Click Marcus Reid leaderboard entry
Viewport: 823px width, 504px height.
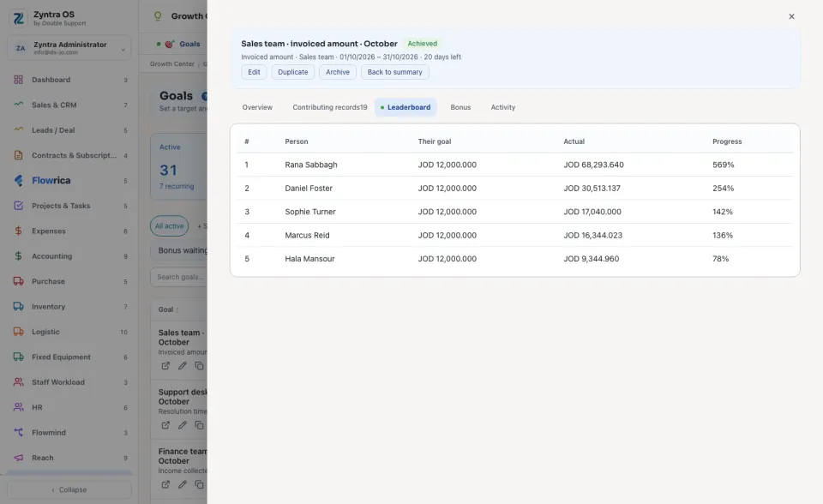307,235
